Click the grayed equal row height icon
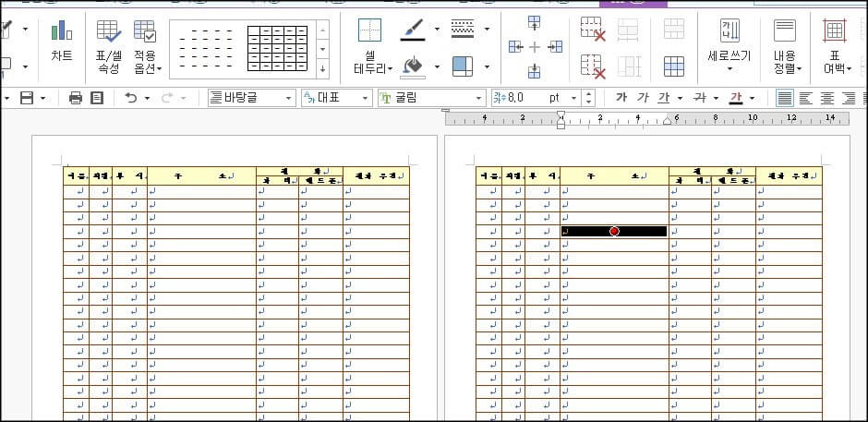This screenshot has width=868, height=422. [629, 29]
